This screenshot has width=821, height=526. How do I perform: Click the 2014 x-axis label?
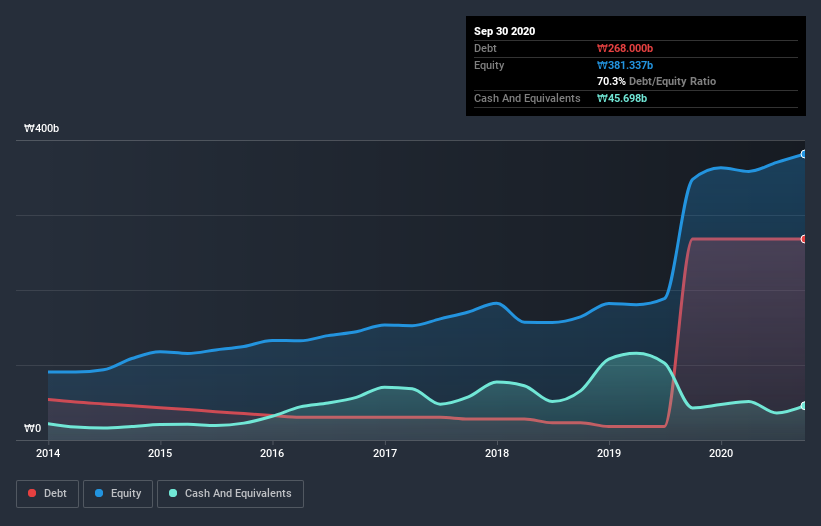(x=48, y=453)
